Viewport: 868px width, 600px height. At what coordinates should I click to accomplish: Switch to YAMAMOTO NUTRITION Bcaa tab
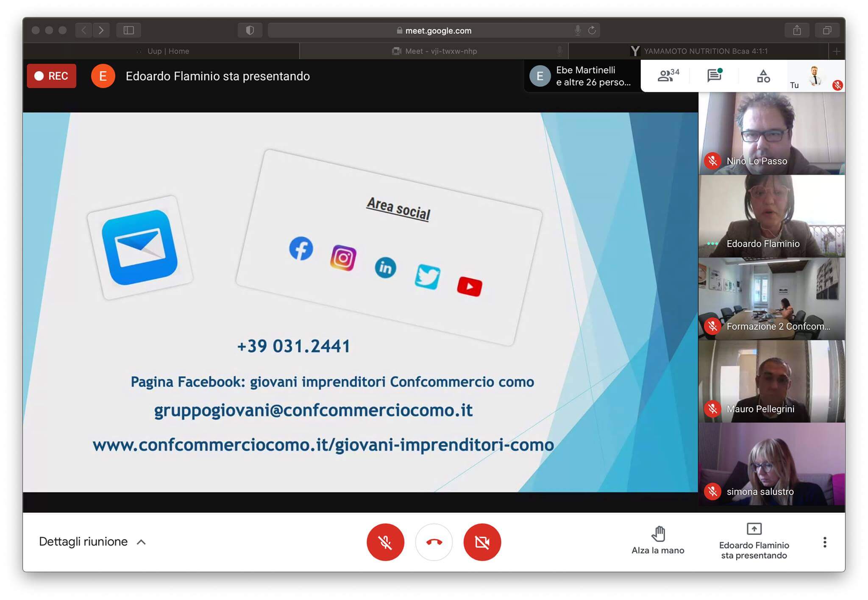coord(699,51)
